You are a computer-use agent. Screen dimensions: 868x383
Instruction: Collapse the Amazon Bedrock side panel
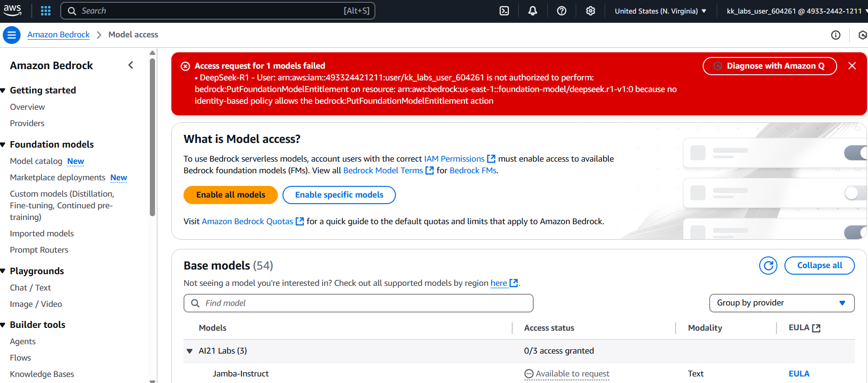131,65
